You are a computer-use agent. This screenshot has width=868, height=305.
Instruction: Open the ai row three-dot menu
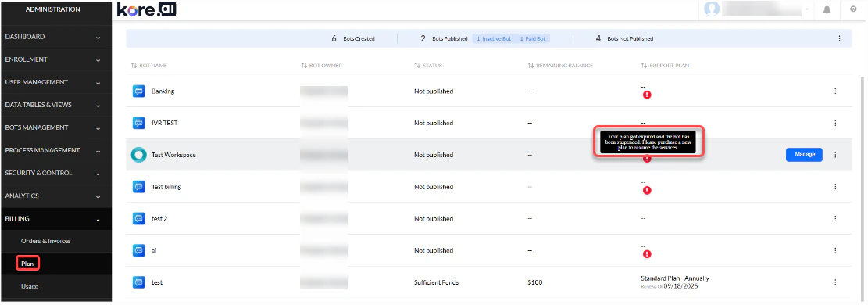coord(835,251)
